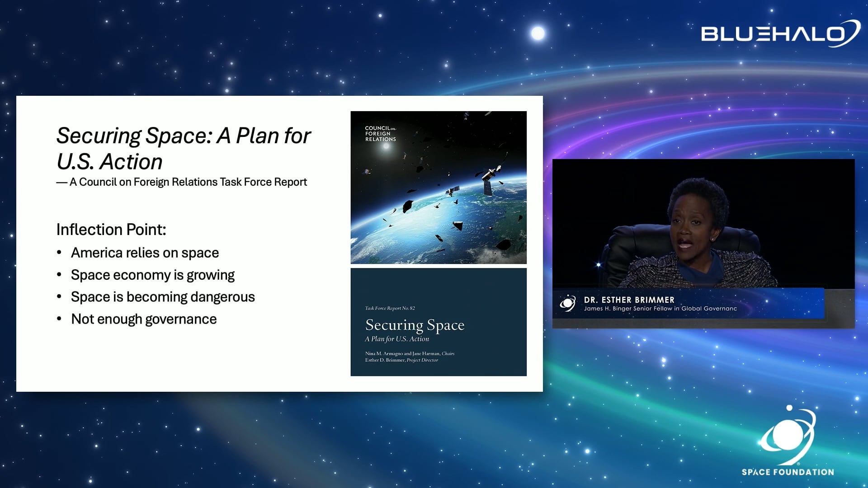
Task: Click the slide heading 'Securing Space: A Plan for U.S. Action'
Action: click(x=184, y=148)
